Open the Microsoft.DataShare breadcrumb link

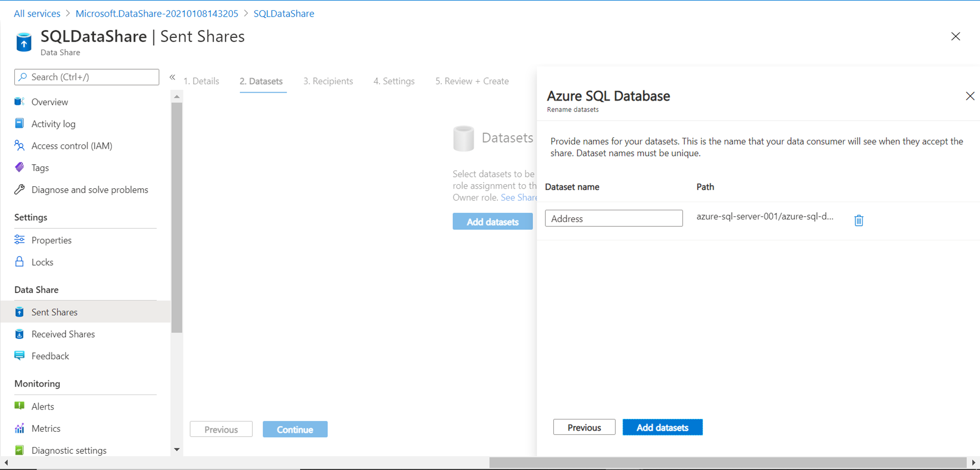tap(157, 14)
